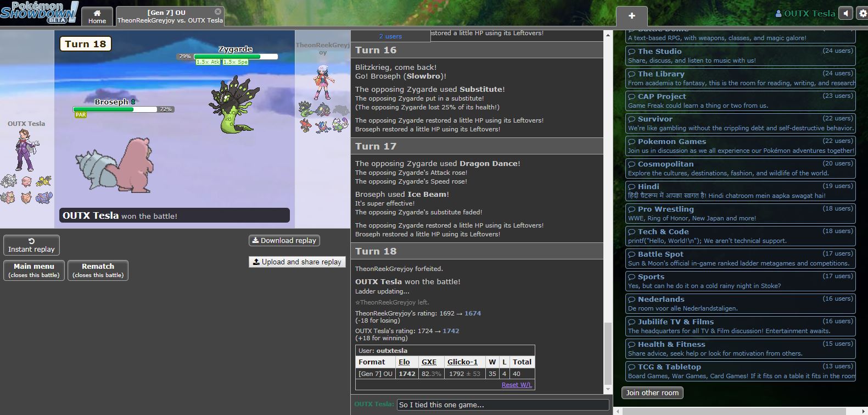Join The Library chat room
Viewport: 868px width, 415px height.
pyautogui.click(x=741, y=78)
